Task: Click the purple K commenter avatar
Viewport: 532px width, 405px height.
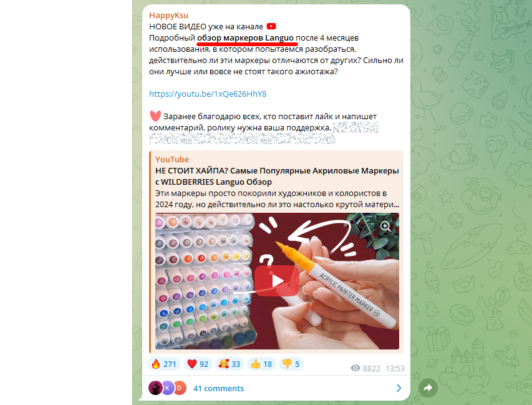Action: click(x=168, y=388)
